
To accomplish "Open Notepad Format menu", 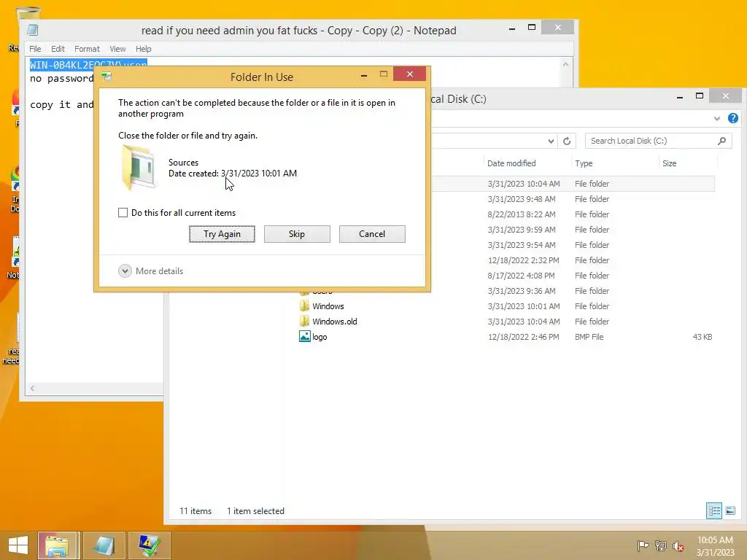I will [x=88, y=49].
